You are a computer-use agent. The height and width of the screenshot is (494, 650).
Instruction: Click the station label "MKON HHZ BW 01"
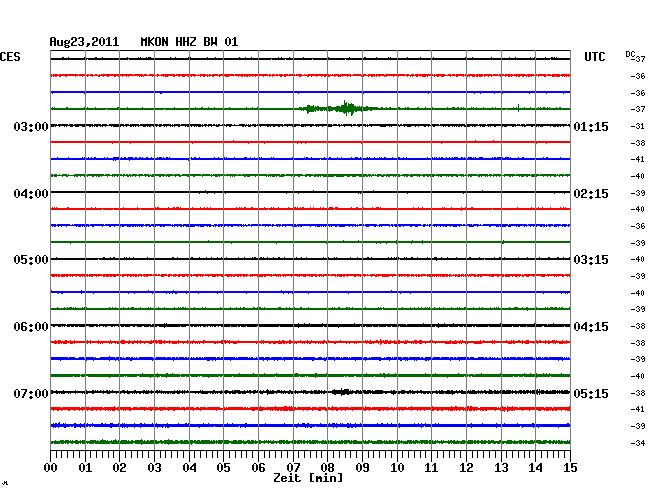coord(189,42)
